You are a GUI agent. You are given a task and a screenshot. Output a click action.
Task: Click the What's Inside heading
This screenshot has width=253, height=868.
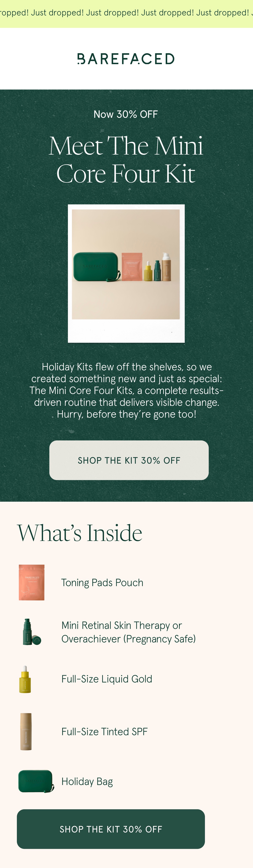click(79, 533)
